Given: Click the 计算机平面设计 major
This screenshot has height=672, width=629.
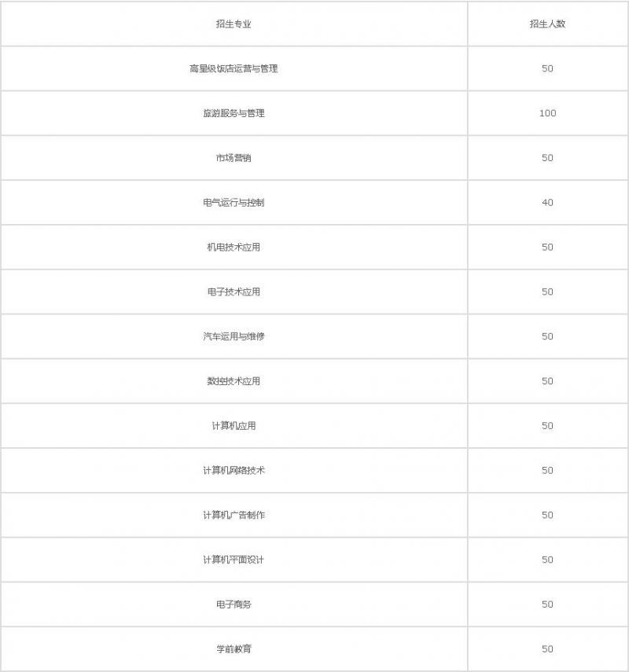Looking at the screenshot, I should tap(234, 560).
